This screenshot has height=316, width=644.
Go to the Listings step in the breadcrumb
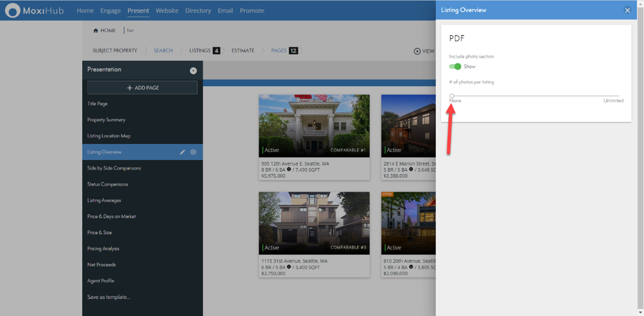tap(200, 51)
